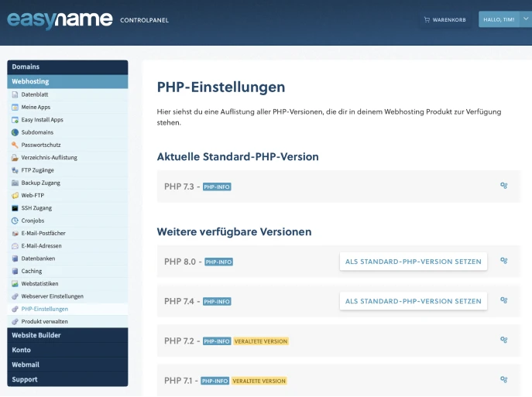Open PHP-INFO badge for PHP 7.3
This screenshot has height=397, width=532.
(x=217, y=187)
